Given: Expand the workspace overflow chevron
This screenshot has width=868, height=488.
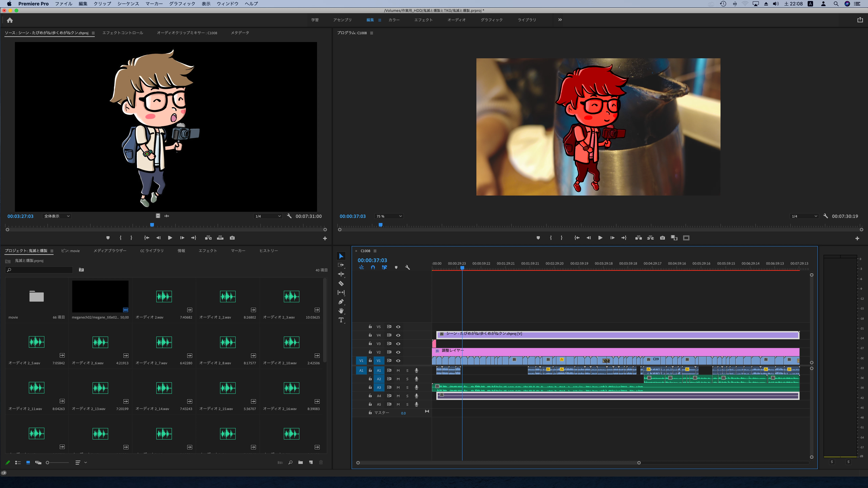Looking at the screenshot, I should pos(560,20).
